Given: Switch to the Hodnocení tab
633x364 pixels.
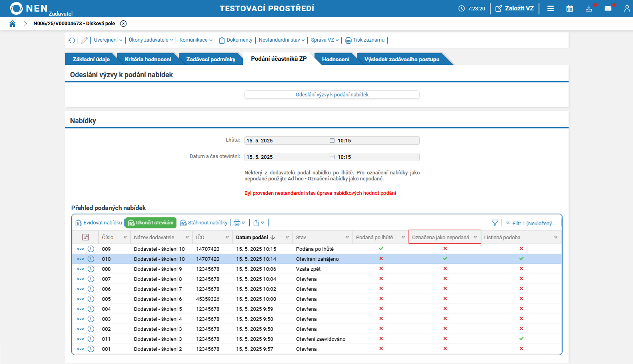Looking at the screenshot, I should 335,59.
